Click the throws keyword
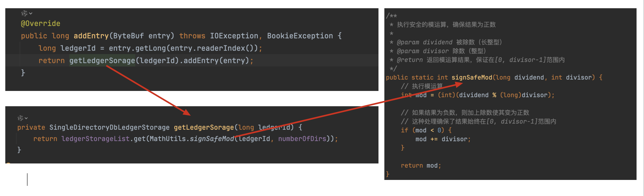 pyautogui.click(x=192, y=36)
